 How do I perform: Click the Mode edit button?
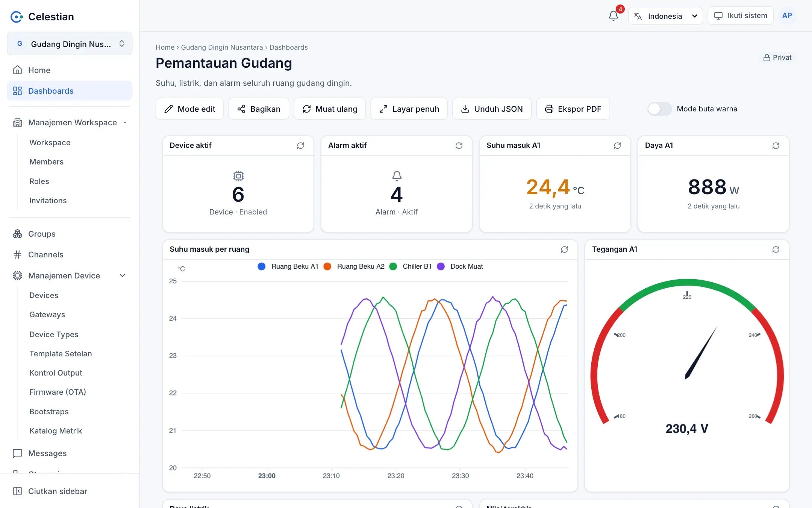(189, 109)
